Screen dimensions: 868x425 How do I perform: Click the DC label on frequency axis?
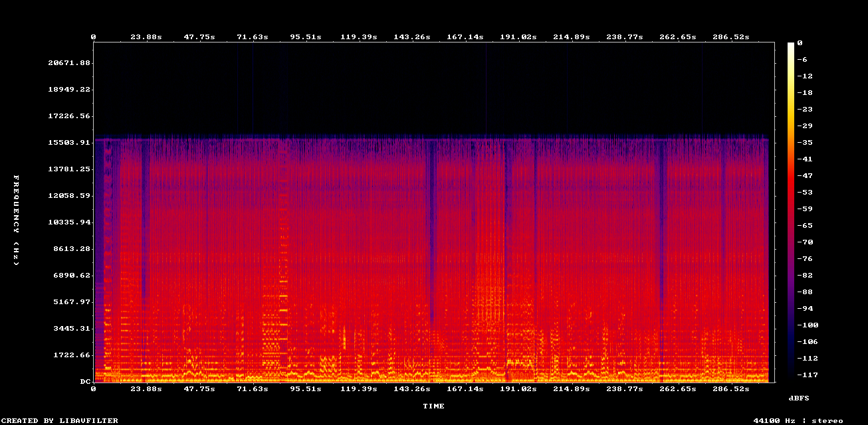click(x=85, y=382)
